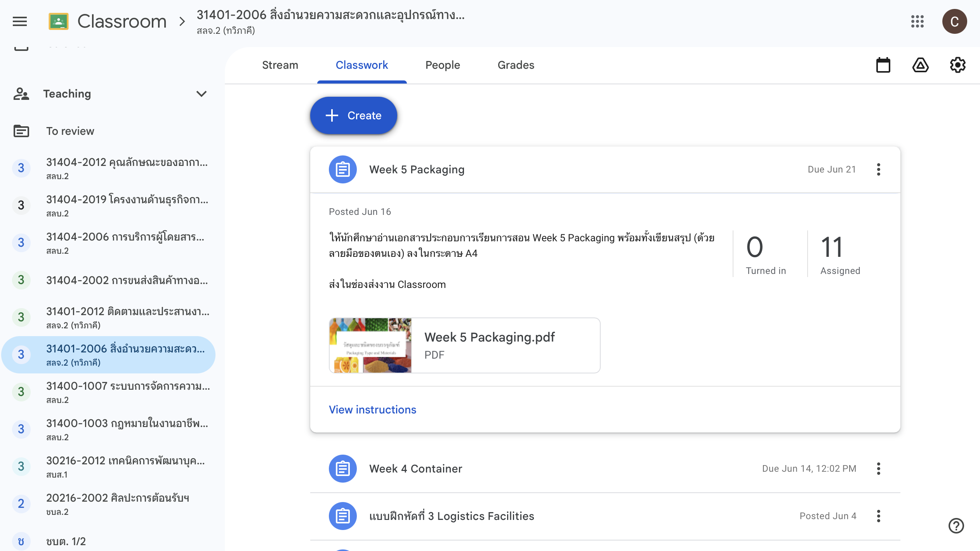Expand แบบฝึกหัดที่ 3 Logistics Facilities assignment
Screen dimensions: 980x551
point(605,516)
